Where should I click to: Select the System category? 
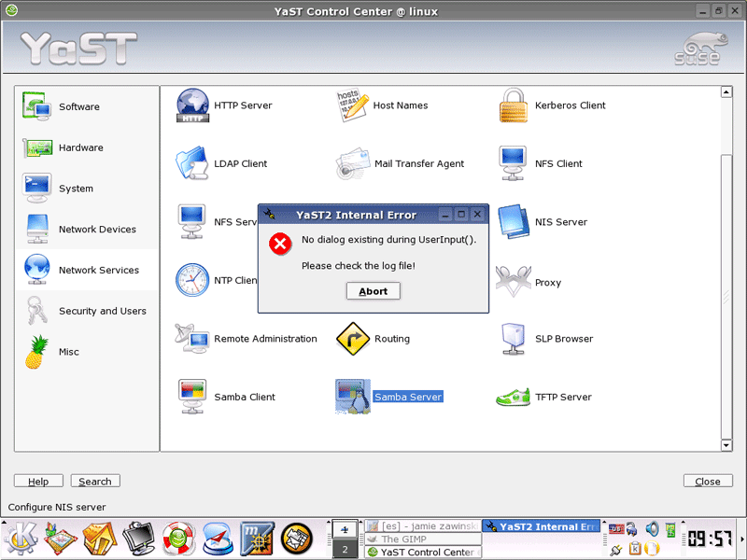[x=86, y=189]
